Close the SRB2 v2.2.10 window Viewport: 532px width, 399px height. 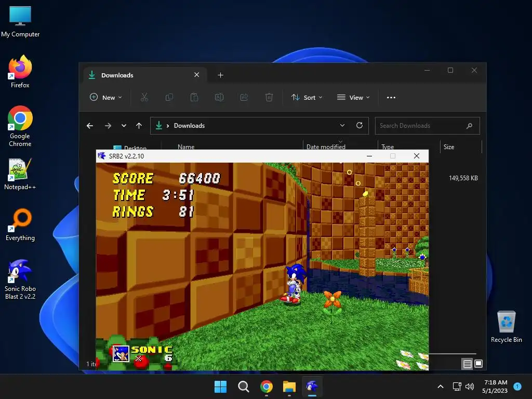[417, 156]
